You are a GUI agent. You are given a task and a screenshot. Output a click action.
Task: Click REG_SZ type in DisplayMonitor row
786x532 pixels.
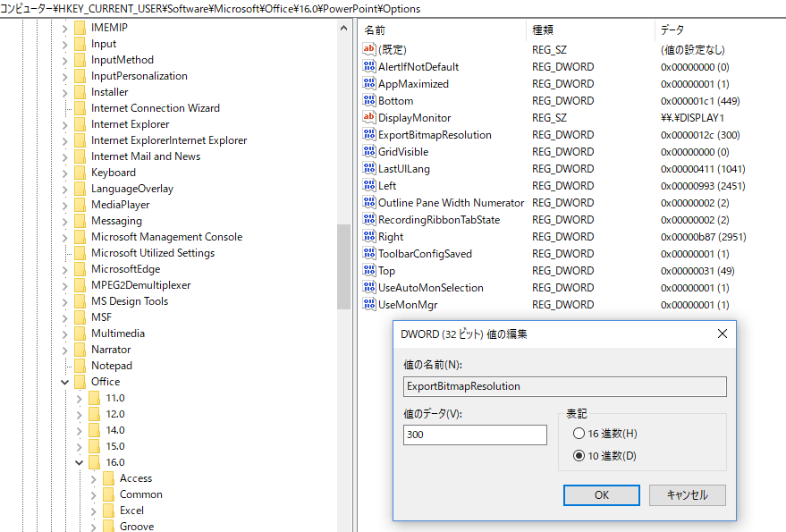coord(549,118)
